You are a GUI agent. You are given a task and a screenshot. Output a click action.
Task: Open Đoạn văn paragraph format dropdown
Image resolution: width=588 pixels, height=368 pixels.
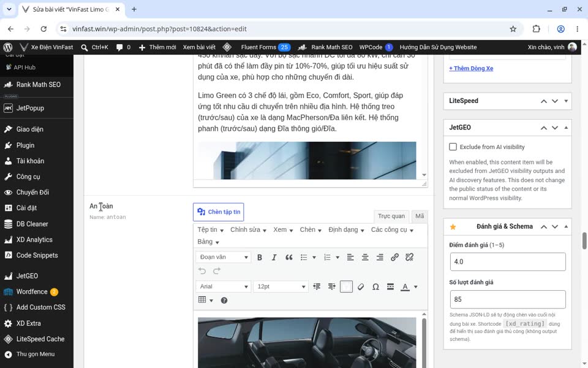pos(223,257)
